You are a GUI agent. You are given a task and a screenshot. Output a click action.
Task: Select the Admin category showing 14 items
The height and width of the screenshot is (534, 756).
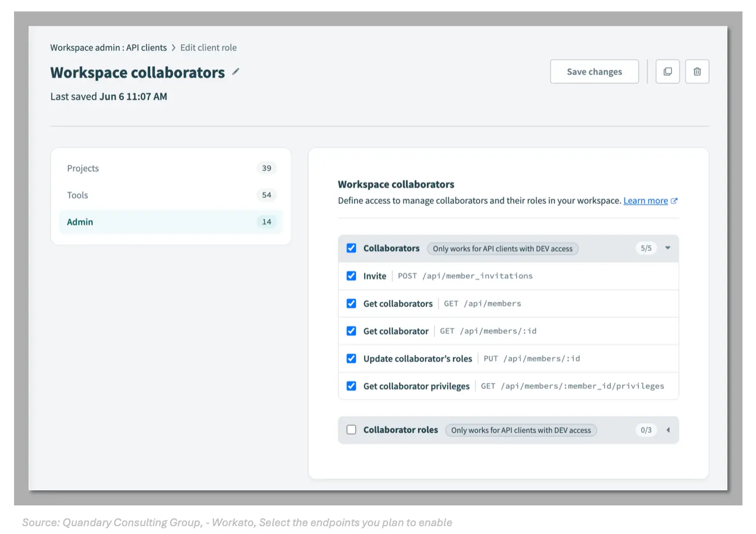pos(80,222)
